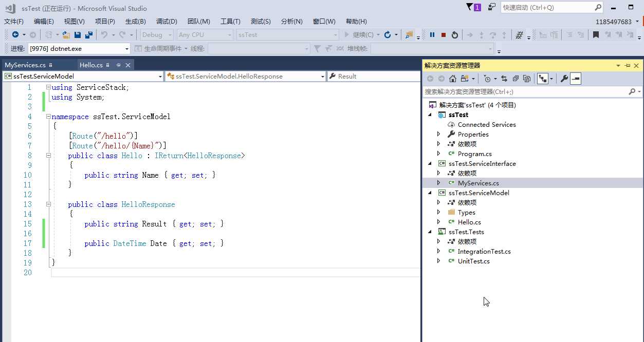Click the Save All toolbar icon
This screenshot has height=342, width=644.
click(x=88, y=35)
